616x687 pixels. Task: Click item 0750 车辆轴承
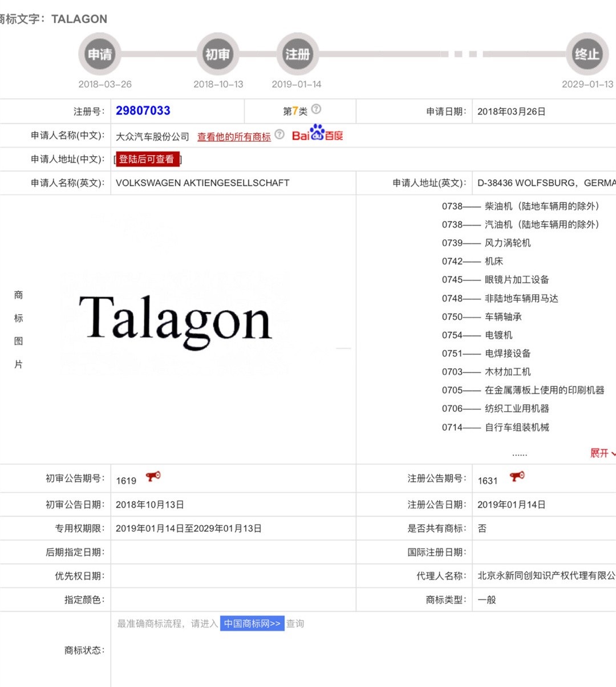coord(482,316)
